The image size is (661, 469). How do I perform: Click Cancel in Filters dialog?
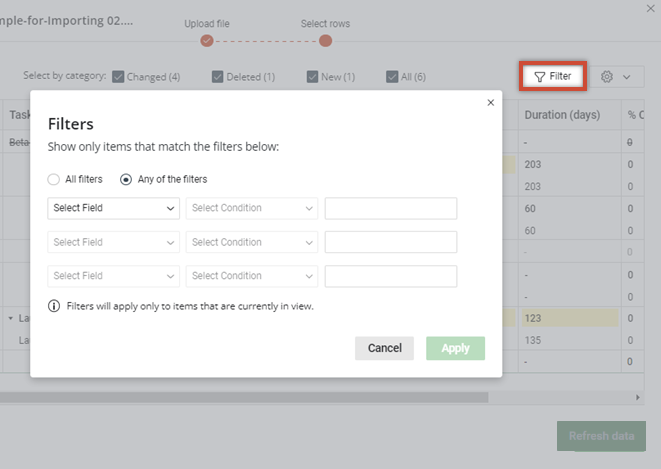tap(384, 348)
